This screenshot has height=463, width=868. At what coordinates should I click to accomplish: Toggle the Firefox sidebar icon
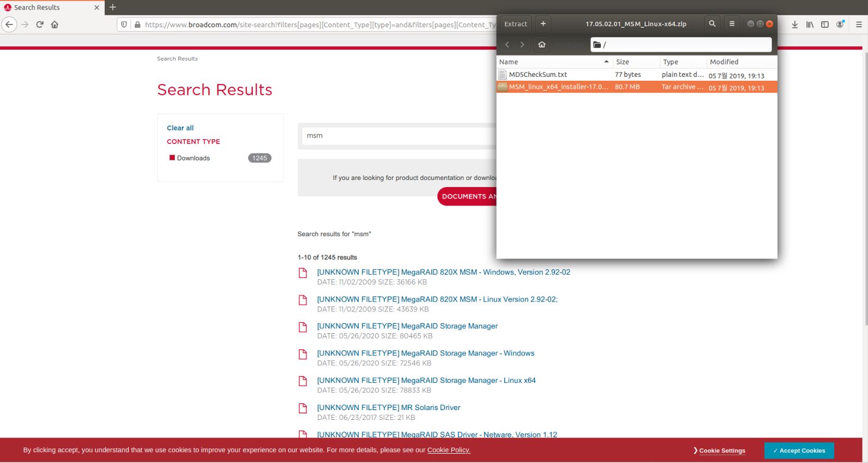click(x=825, y=25)
